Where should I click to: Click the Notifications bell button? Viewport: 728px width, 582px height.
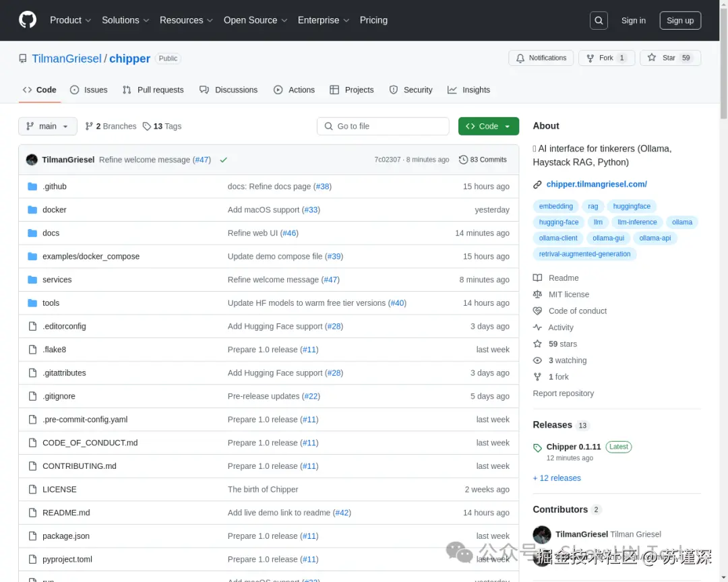click(541, 58)
